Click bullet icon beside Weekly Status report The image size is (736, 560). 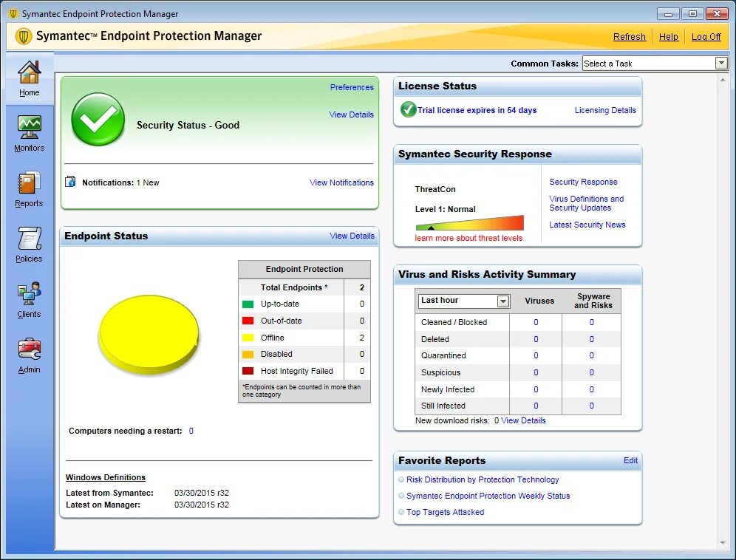(401, 496)
